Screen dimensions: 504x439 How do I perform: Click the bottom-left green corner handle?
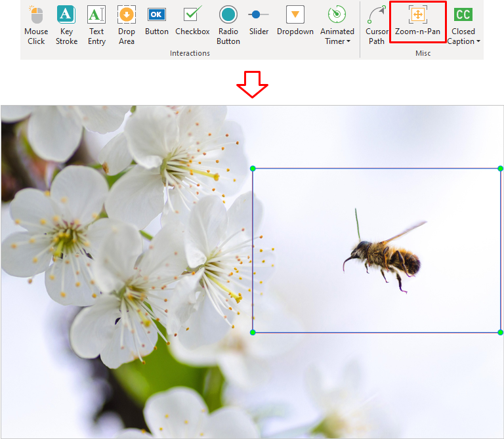coord(253,333)
